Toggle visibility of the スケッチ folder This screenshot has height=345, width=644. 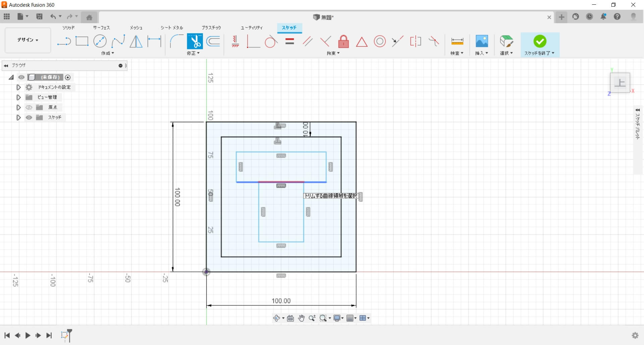coord(29,117)
